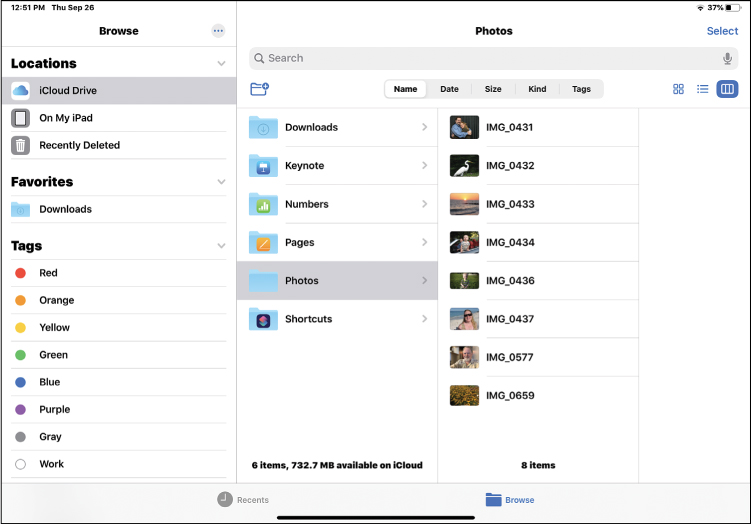Collapse the Favorites section
Screen dimensions: 751x524
221,182
